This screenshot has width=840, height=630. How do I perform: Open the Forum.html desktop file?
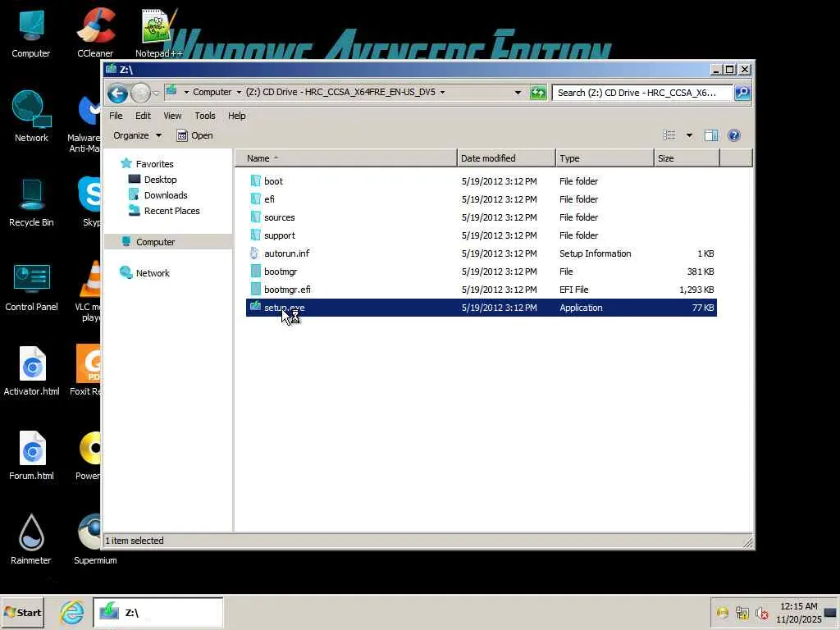[31, 455]
